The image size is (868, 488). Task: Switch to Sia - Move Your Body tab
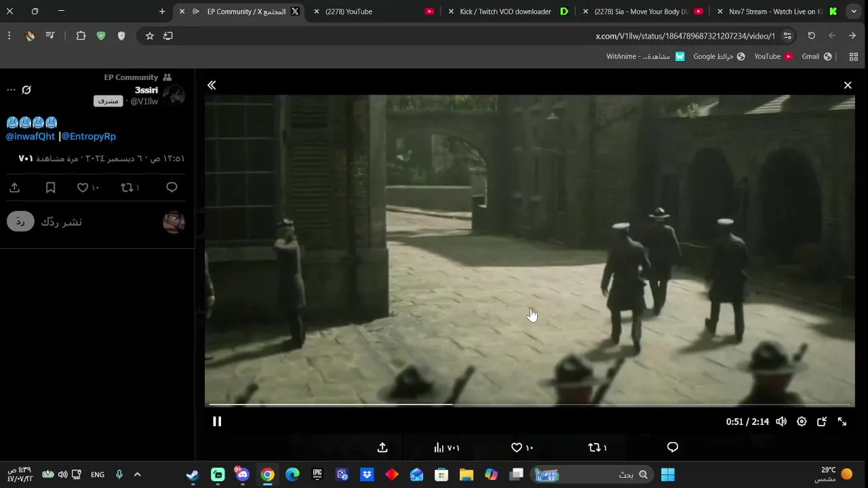coord(643,12)
